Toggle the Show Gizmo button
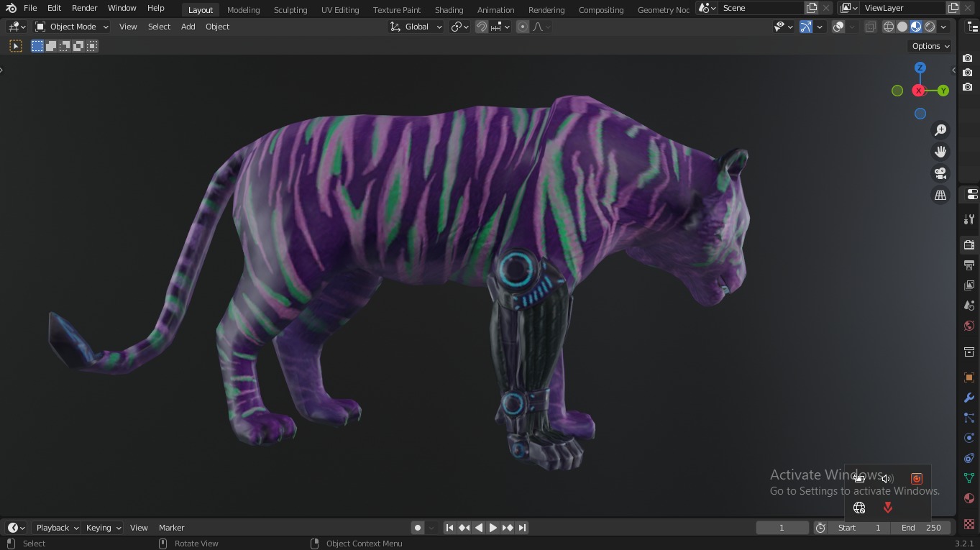This screenshot has width=980, height=550. click(806, 27)
